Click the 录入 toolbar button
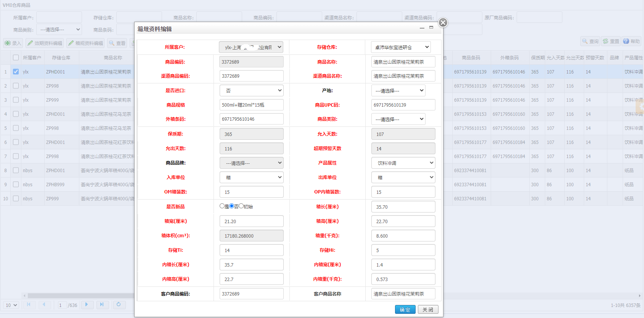The image size is (644, 318). (13, 43)
